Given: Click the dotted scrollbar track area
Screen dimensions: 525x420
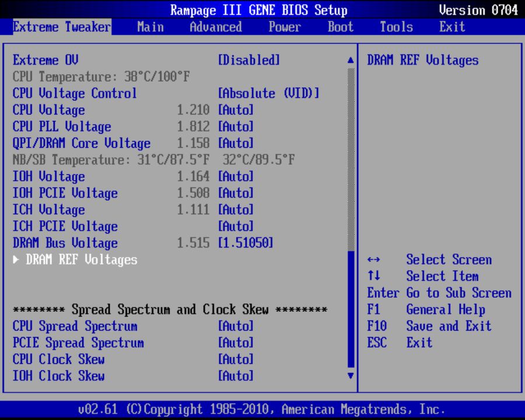Looking at the screenshot, I should [x=351, y=159].
